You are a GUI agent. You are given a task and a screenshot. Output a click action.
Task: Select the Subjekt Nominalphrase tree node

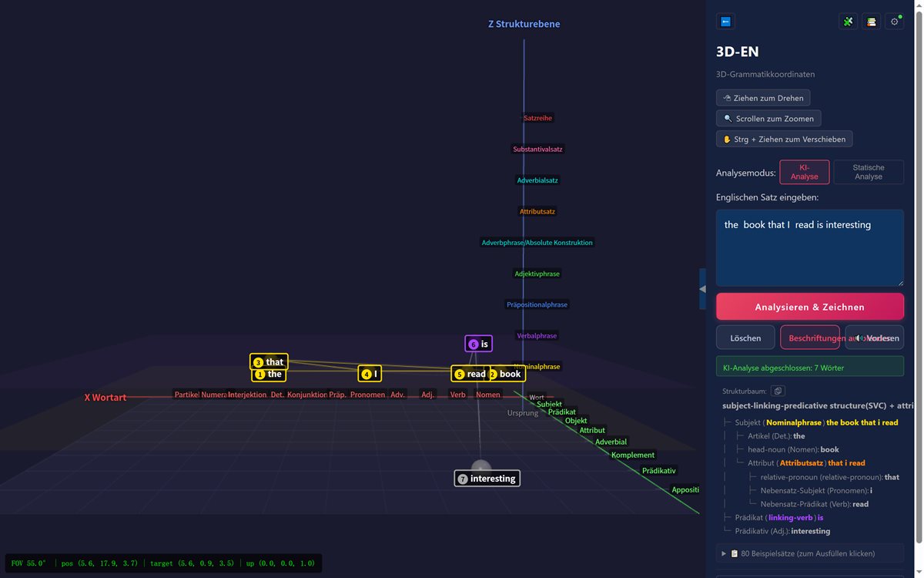click(816, 422)
